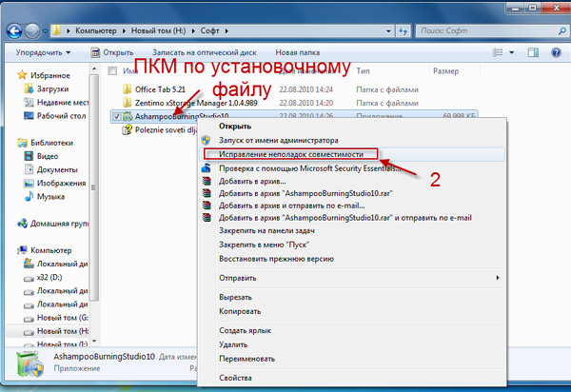Open the 'Документы' library
This screenshot has height=392, width=571.
click(57, 169)
